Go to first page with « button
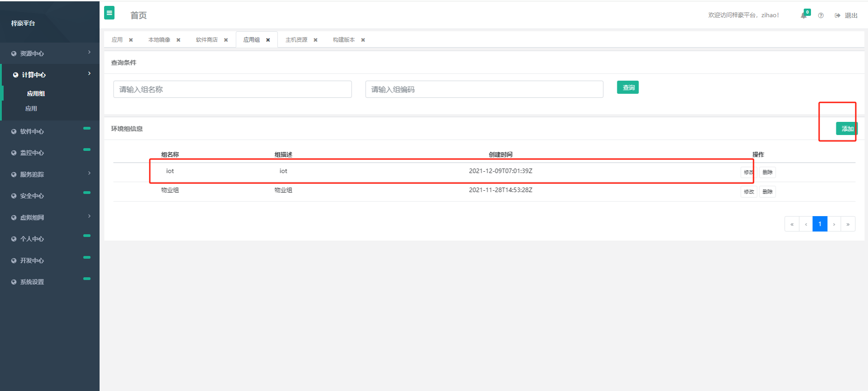The width and height of the screenshot is (868, 391). coord(792,224)
